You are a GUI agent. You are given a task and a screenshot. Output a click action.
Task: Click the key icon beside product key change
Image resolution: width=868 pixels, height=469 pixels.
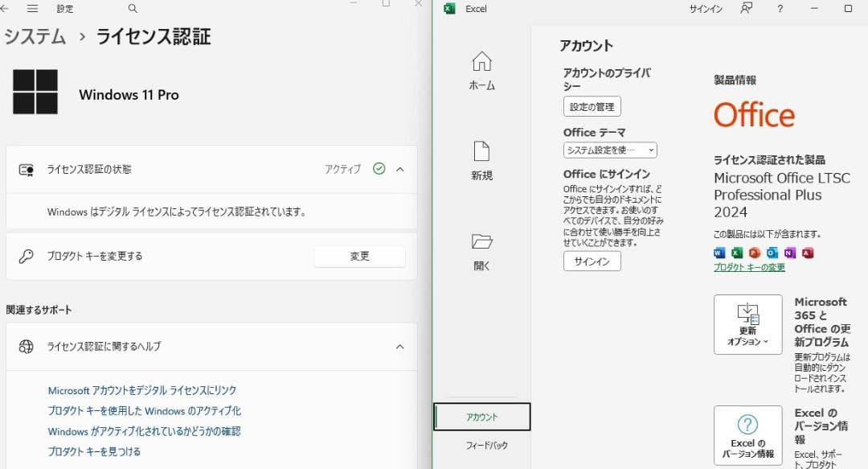(26, 256)
